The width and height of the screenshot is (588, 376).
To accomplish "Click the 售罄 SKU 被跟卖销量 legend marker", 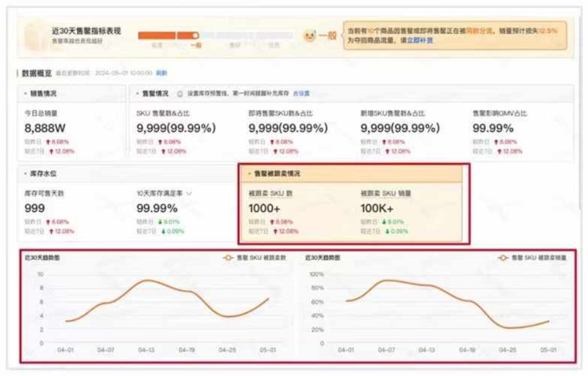I will (504, 258).
